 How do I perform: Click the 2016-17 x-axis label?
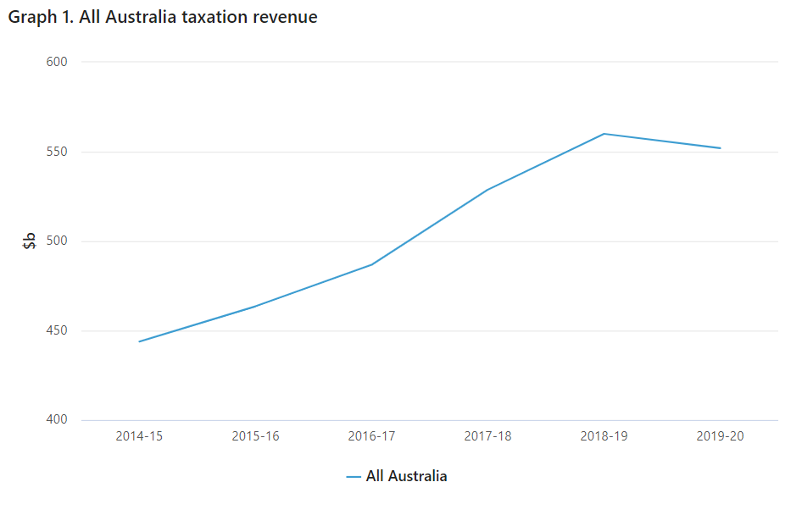pyautogui.click(x=371, y=436)
